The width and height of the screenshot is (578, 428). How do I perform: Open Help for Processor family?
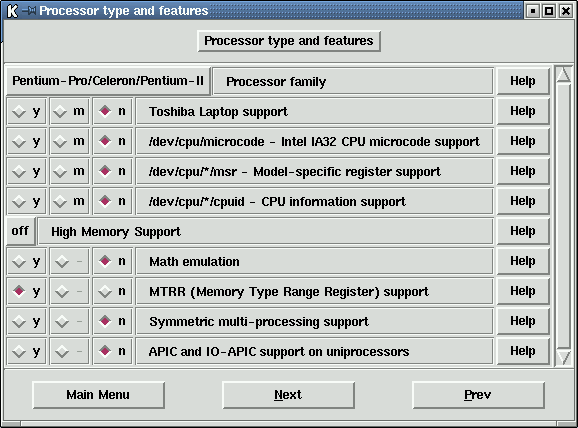(x=523, y=81)
